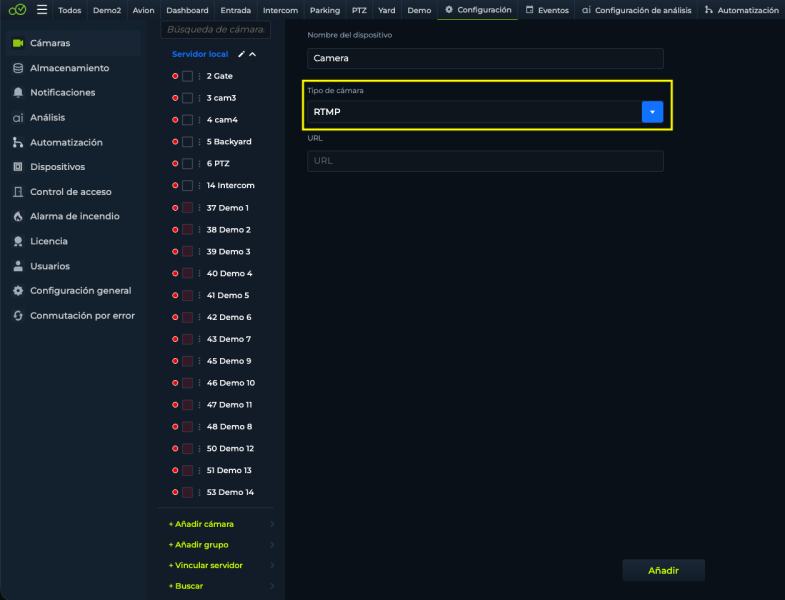The image size is (785, 600).
Task: Select camera 47 Demo 11 in list
Action: [229, 405]
